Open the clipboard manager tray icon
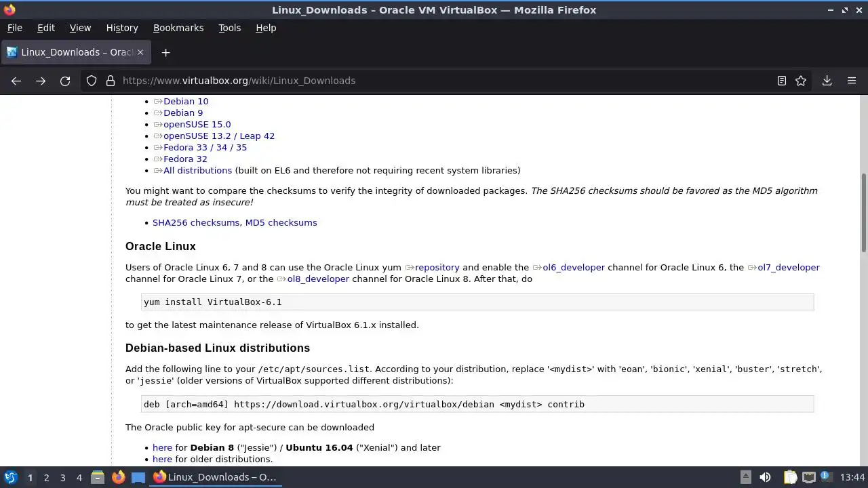Image resolution: width=868 pixels, height=488 pixels. point(790,477)
